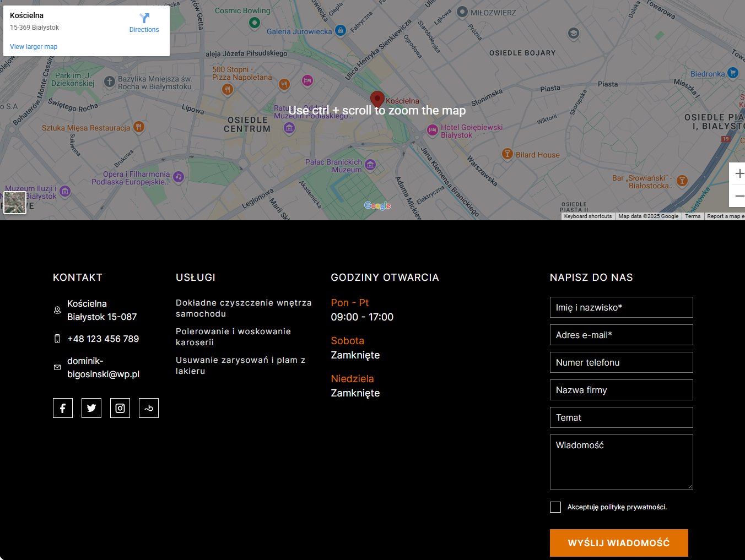The width and height of the screenshot is (745, 560).
Task: Click the Miłozwierz map marker
Action: click(x=462, y=12)
